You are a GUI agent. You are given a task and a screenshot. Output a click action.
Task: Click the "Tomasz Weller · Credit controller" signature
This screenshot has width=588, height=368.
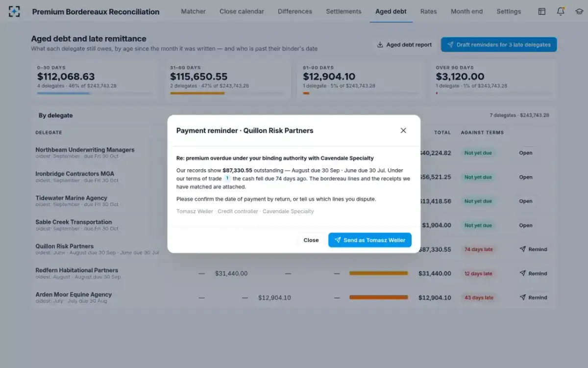(245, 211)
